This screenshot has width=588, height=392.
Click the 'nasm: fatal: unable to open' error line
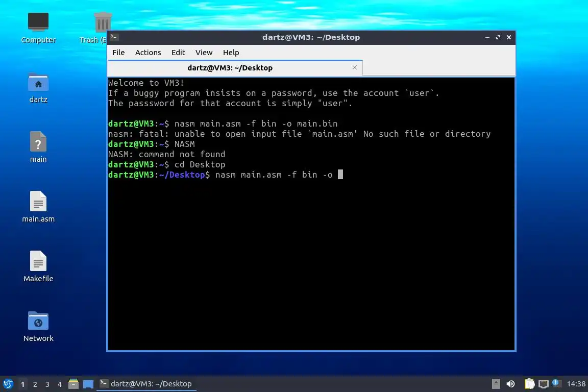(299, 134)
